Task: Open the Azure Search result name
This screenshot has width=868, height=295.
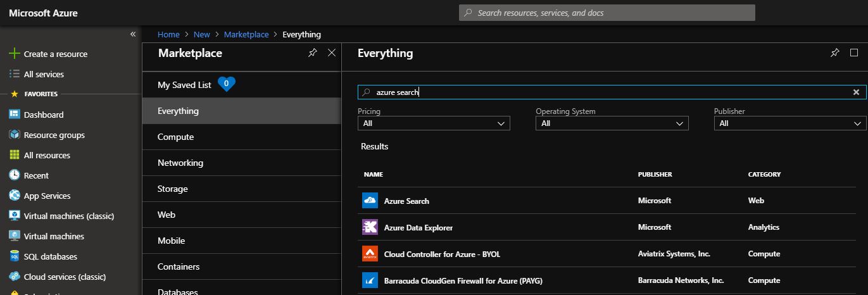Action: [406, 201]
